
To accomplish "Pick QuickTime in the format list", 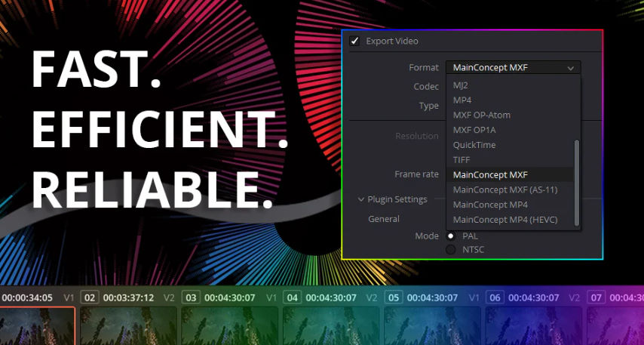I will [x=474, y=145].
